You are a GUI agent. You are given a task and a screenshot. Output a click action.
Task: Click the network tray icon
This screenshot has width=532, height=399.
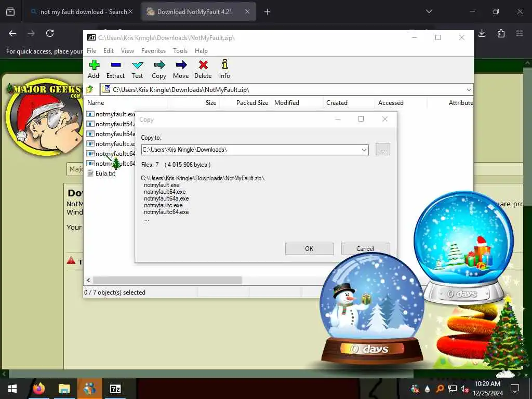point(453,389)
